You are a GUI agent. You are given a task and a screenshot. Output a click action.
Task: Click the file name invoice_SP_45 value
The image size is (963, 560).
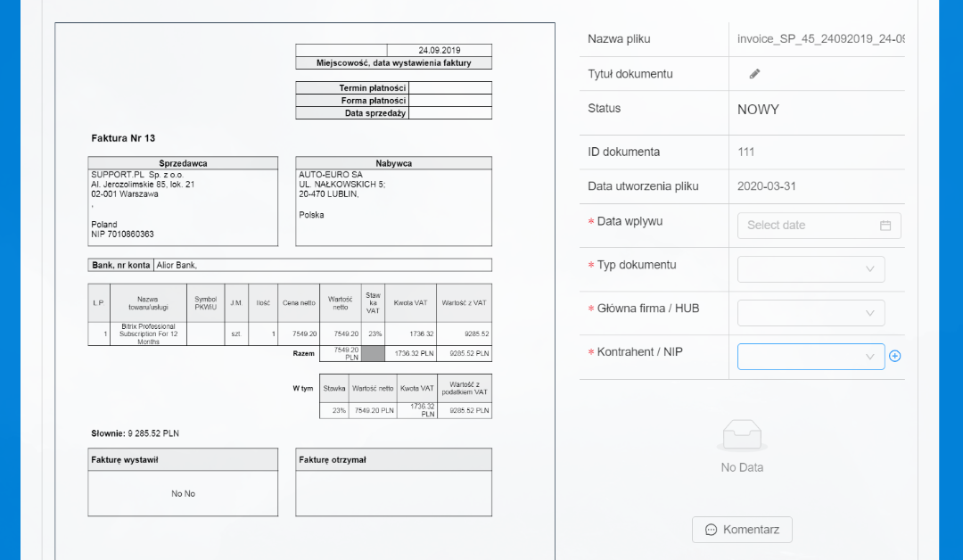point(820,38)
